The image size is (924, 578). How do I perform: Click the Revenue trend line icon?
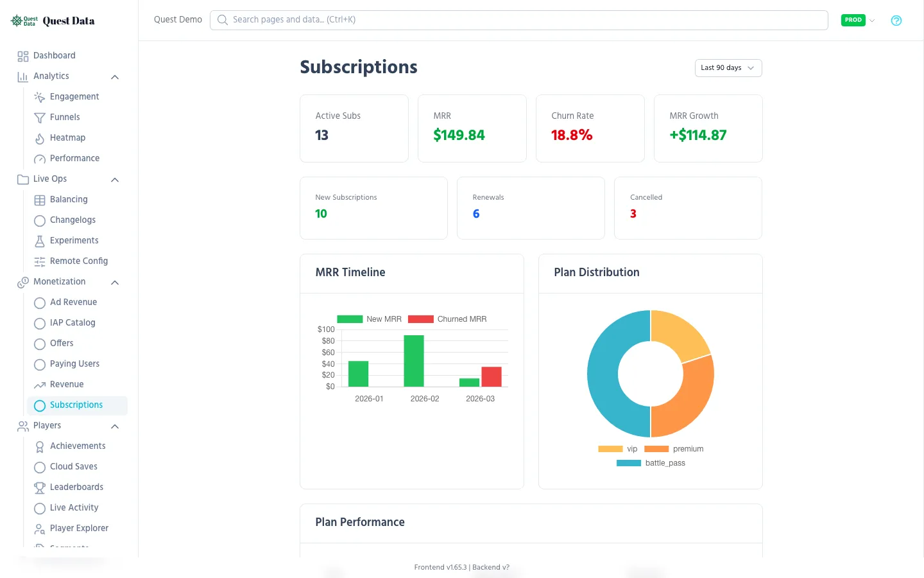point(40,385)
